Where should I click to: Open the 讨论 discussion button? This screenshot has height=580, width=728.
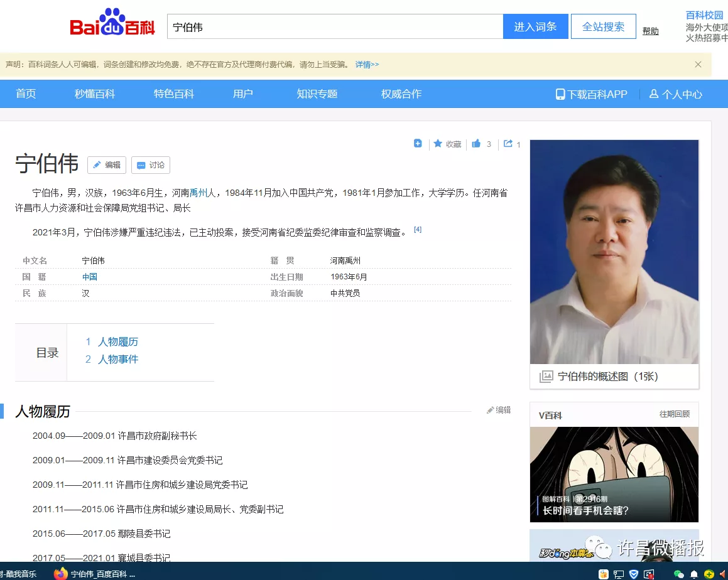[151, 165]
